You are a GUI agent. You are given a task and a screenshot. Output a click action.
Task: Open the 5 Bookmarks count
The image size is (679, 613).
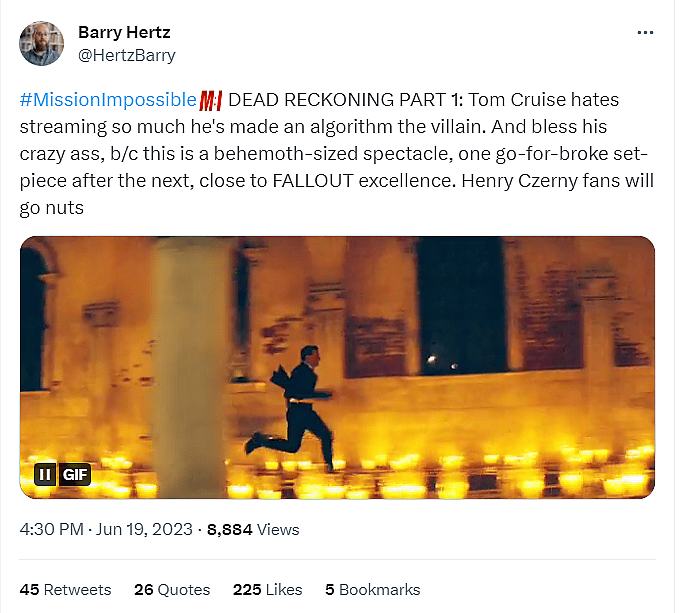[372, 589]
